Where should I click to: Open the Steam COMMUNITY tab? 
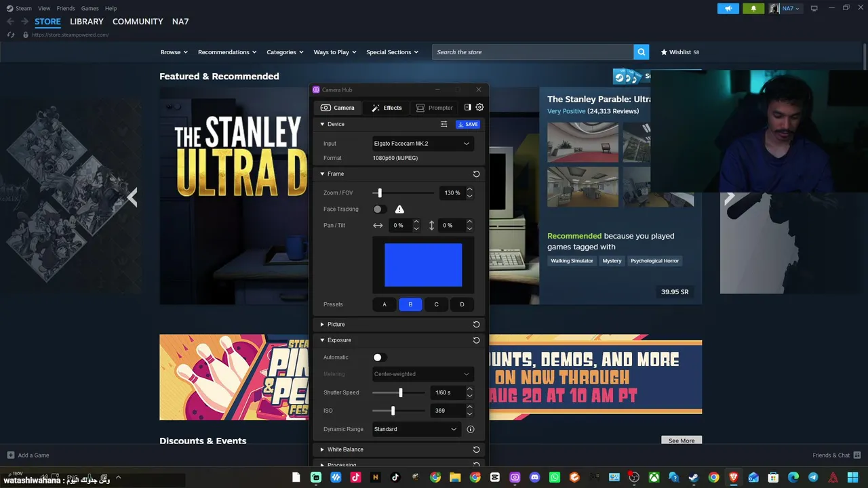[x=138, y=22]
